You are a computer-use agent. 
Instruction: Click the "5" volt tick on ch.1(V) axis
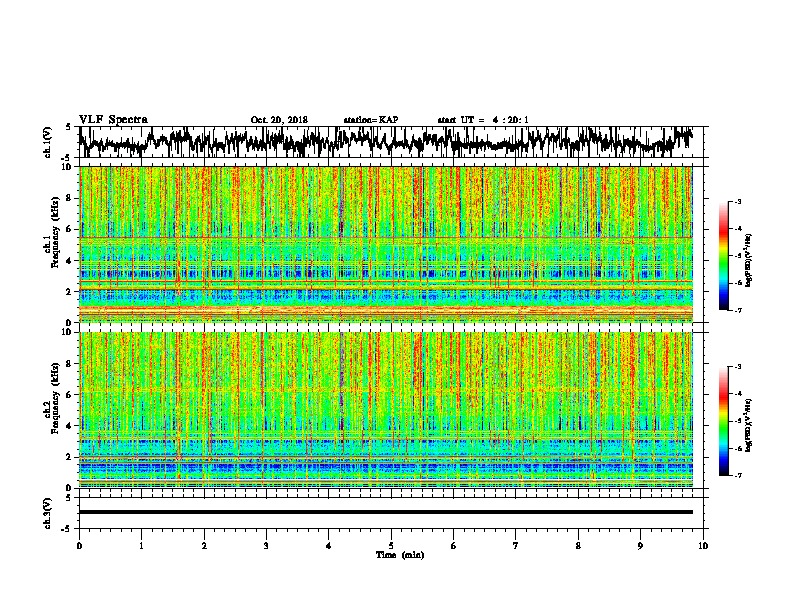[68, 127]
